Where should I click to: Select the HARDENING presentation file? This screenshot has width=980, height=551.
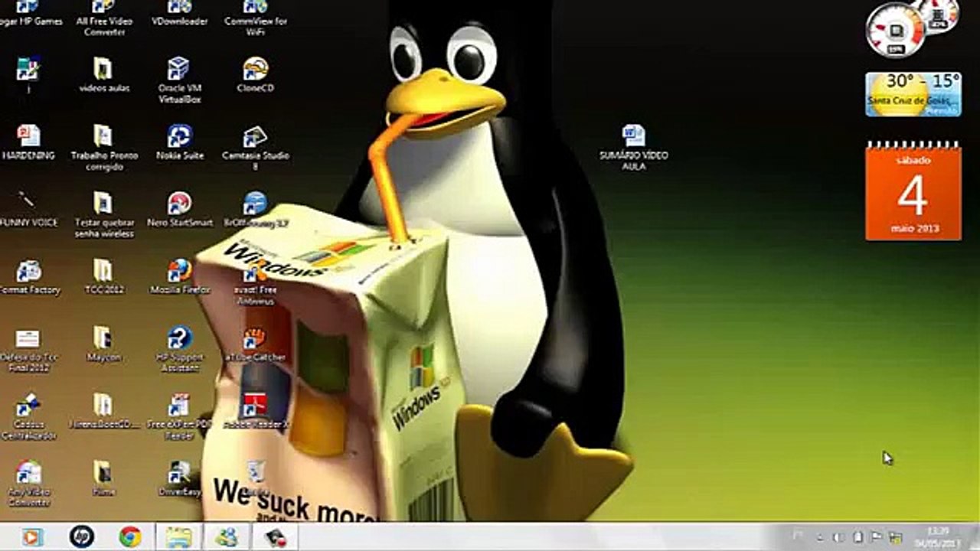click(28, 142)
